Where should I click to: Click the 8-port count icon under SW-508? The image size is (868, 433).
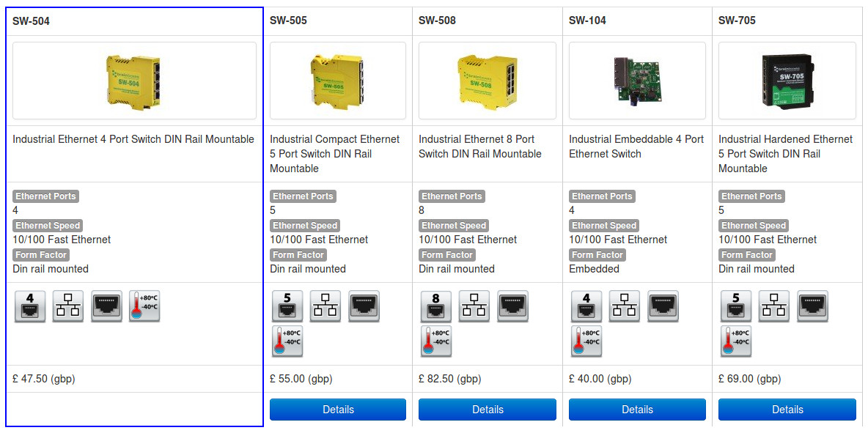(436, 306)
